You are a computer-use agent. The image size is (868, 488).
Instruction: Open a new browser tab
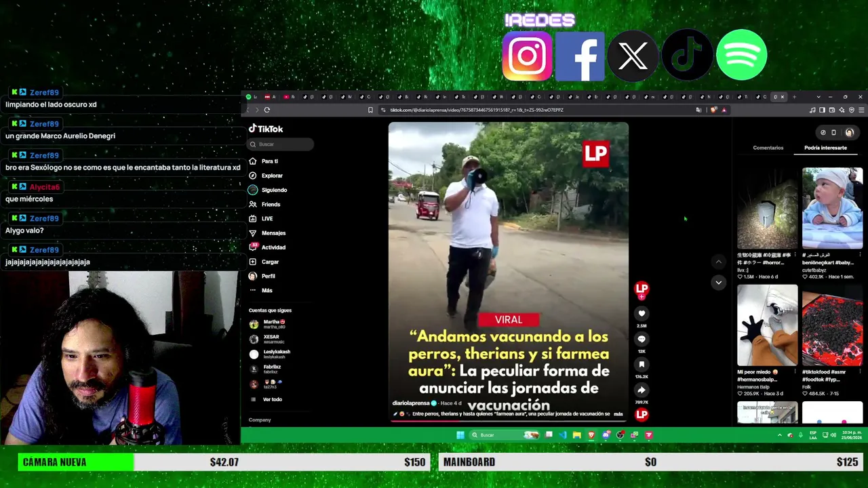tap(795, 97)
